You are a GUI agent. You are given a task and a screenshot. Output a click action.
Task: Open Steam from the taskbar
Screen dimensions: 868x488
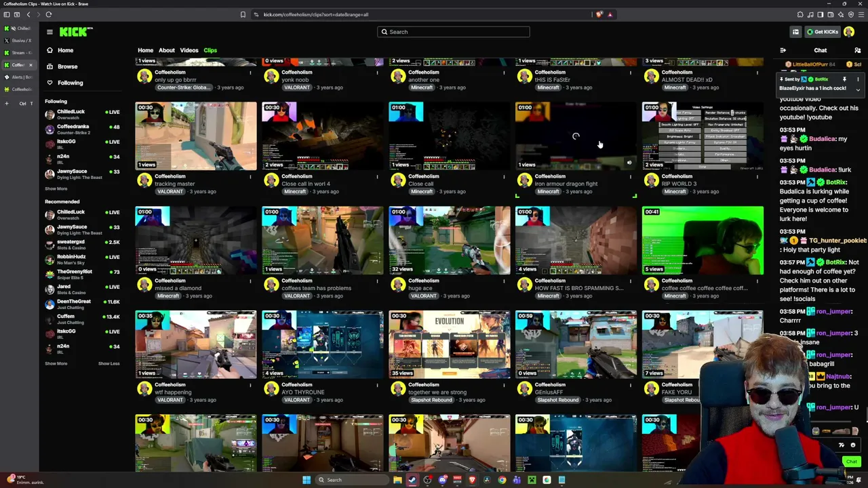[412, 480]
